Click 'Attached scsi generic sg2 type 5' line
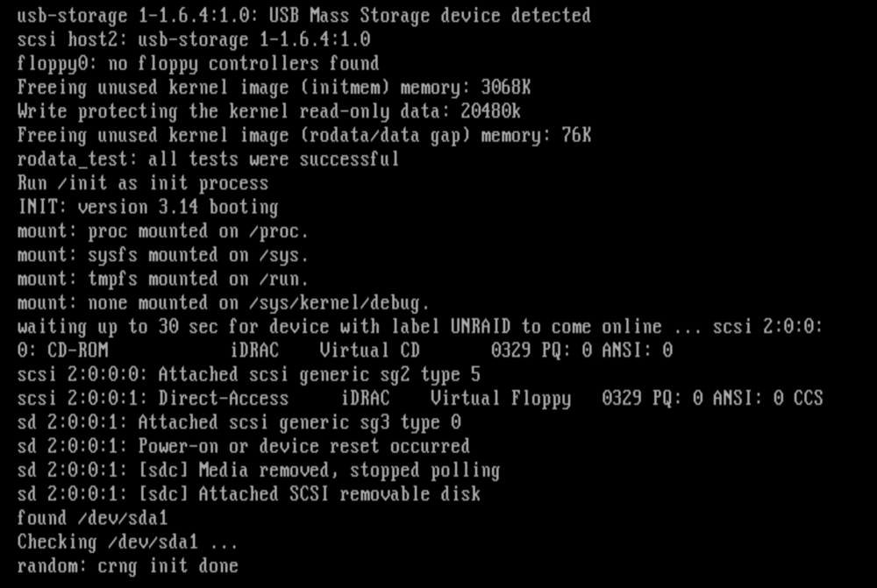Viewport: 877px width, 588px height. 248,376
